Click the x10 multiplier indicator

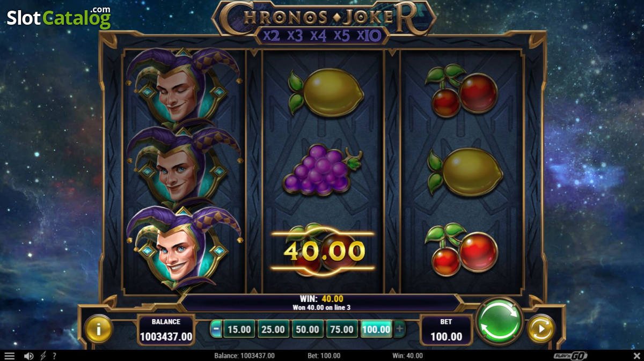coord(369,35)
